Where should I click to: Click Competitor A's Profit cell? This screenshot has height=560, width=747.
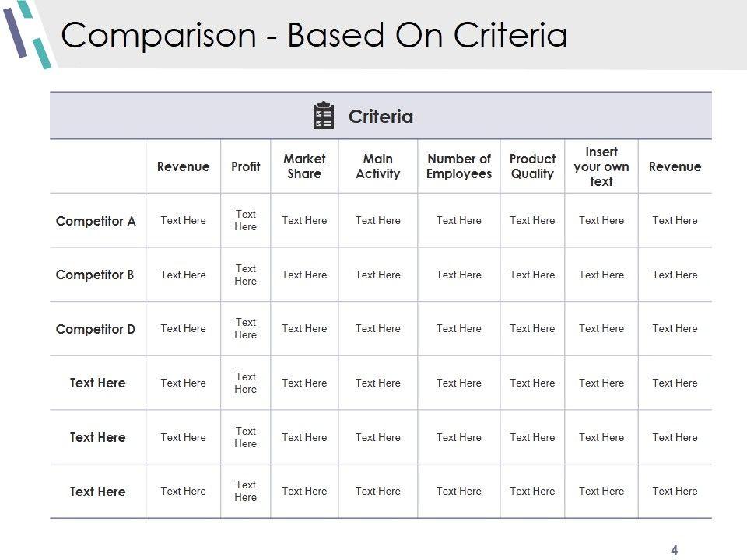(246, 220)
